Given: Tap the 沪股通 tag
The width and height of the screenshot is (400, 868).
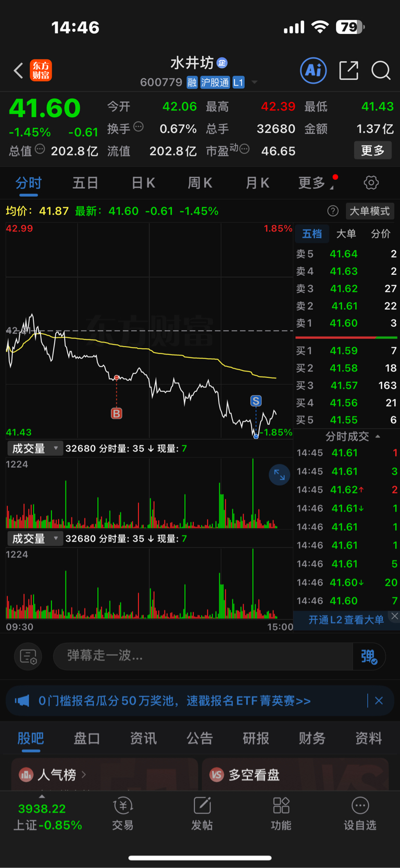Looking at the screenshot, I should pyautogui.click(x=215, y=82).
